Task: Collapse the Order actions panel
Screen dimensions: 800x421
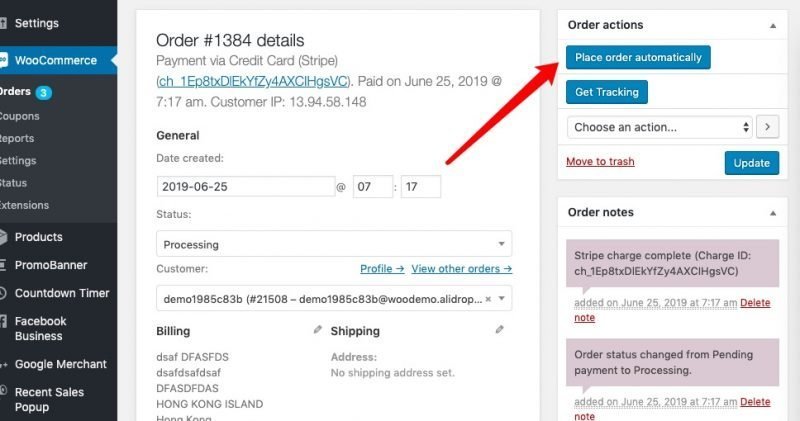Action: pyautogui.click(x=772, y=25)
